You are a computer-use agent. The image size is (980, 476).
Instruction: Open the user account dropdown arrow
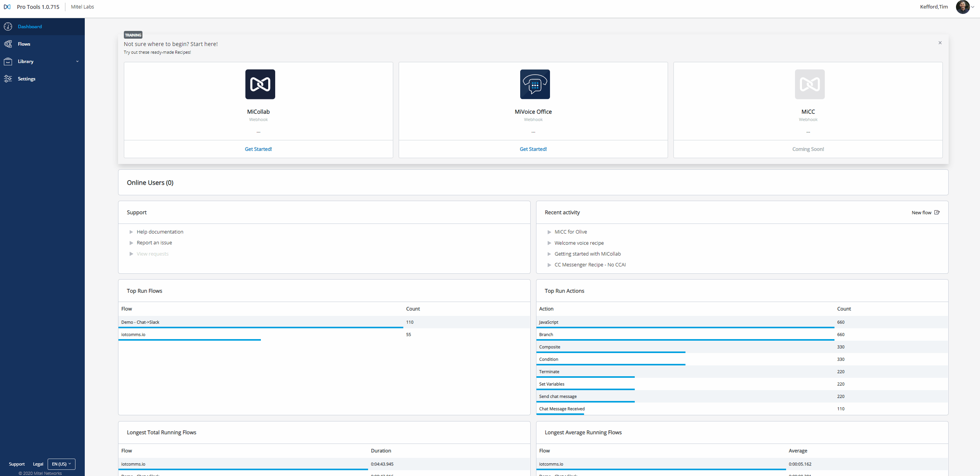click(973, 7)
